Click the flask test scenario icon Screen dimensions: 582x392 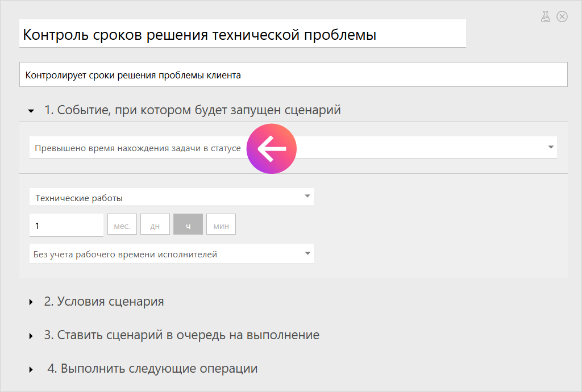point(546,16)
